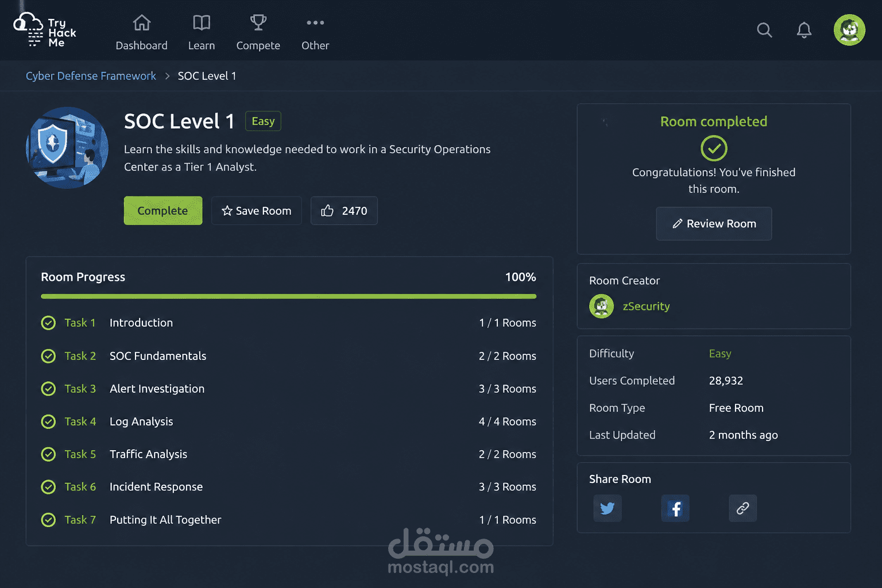The width and height of the screenshot is (882, 588).
Task: Click the Easy difficulty badge
Action: (263, 121)
